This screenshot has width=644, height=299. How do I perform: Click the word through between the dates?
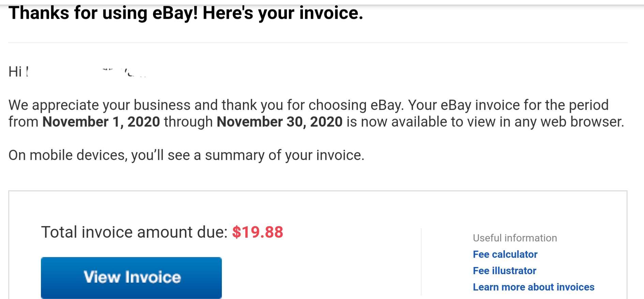(188, 122)
